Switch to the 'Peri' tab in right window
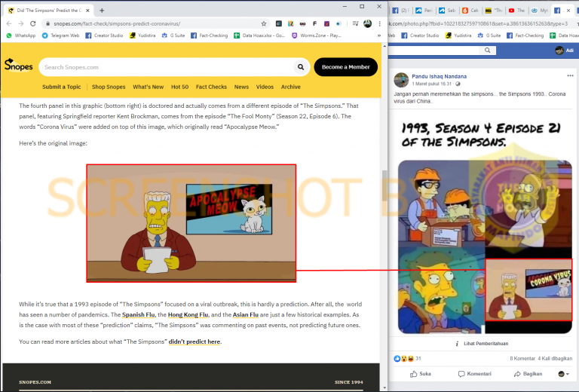579x392 pixels. [x=424, y=11]
